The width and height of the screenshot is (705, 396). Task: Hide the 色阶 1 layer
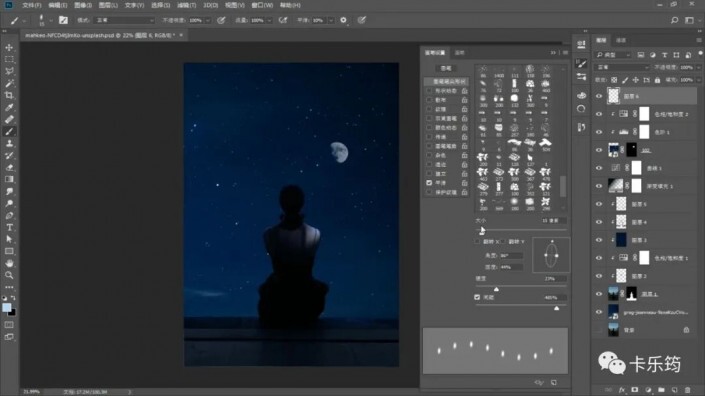[599, 132]
